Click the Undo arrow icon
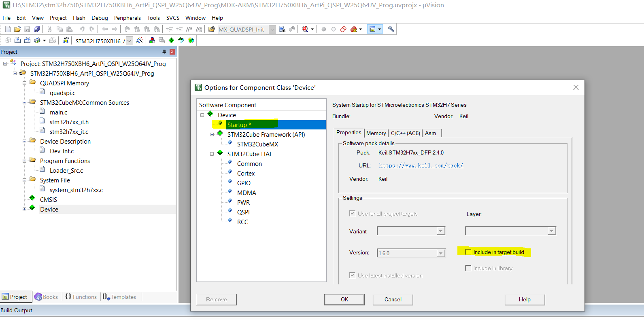The width and height of the screenshot is (644, 324). [x=82, y=29]
